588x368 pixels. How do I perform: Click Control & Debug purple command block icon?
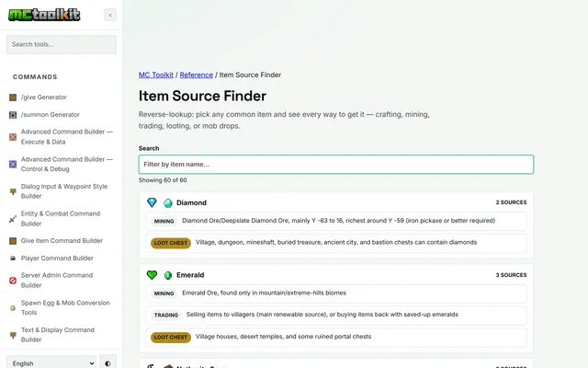[13, 164]
